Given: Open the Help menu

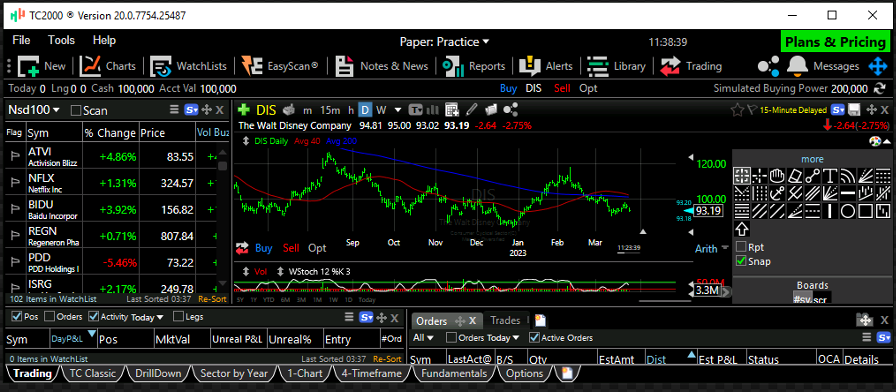Looking at the screenshot, I should coord(104,40).
